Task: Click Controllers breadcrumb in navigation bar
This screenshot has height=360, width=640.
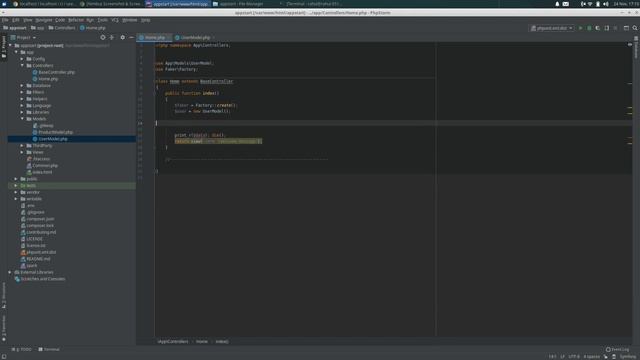Action: [62, 28]
